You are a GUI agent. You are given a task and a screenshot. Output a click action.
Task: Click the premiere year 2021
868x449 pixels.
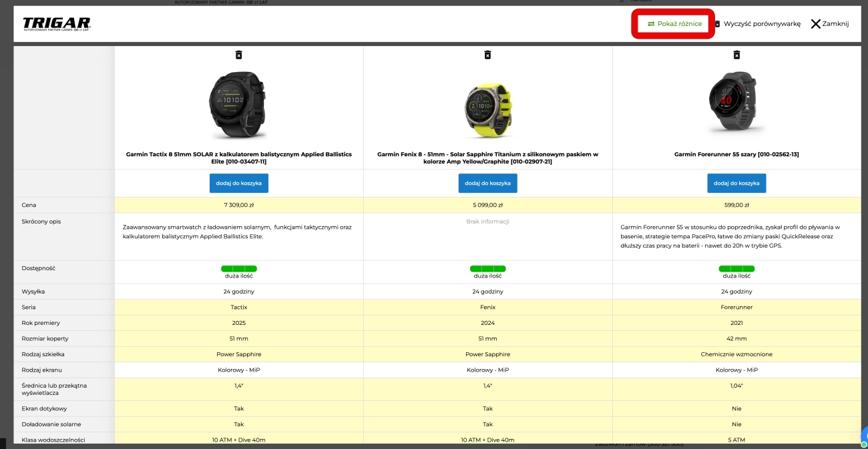[x=736, y=323]
